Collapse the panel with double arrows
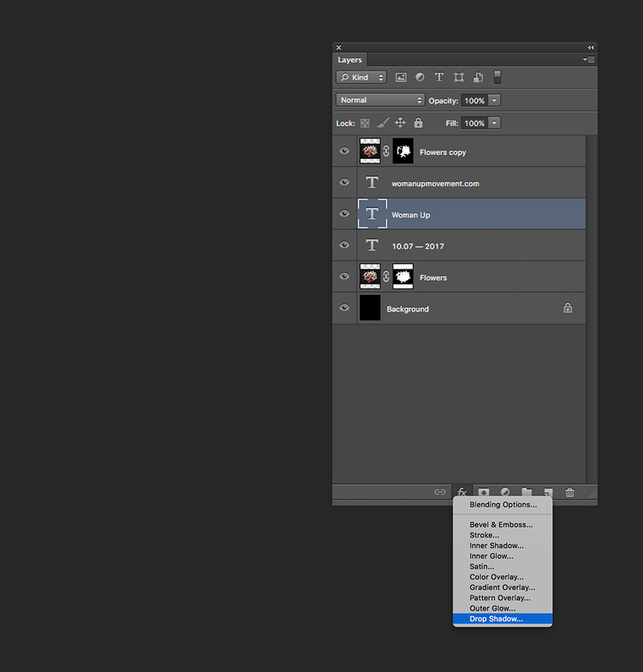Viewport: 643px width, 672px height. click(x=591, y=48)
